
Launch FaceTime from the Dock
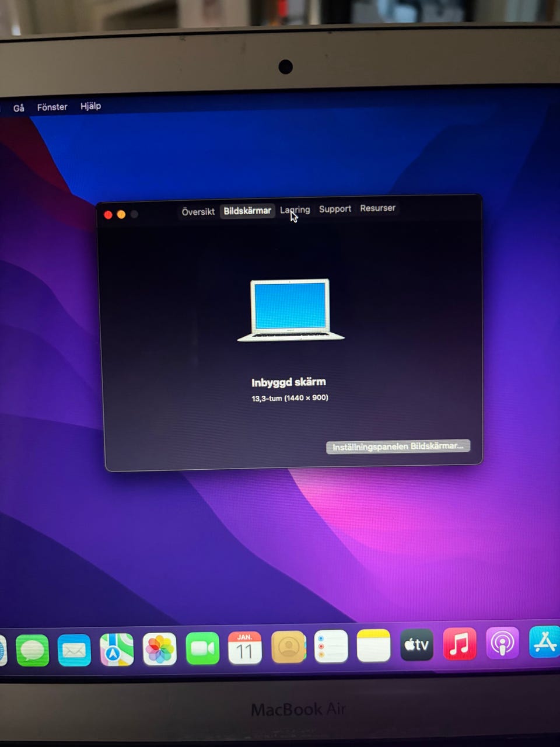[x=202, y=648]
